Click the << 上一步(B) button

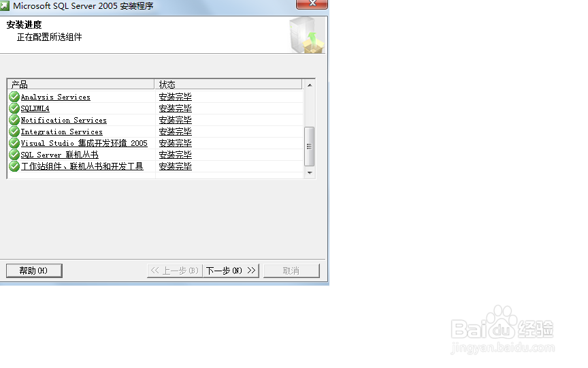pos(175,271)
